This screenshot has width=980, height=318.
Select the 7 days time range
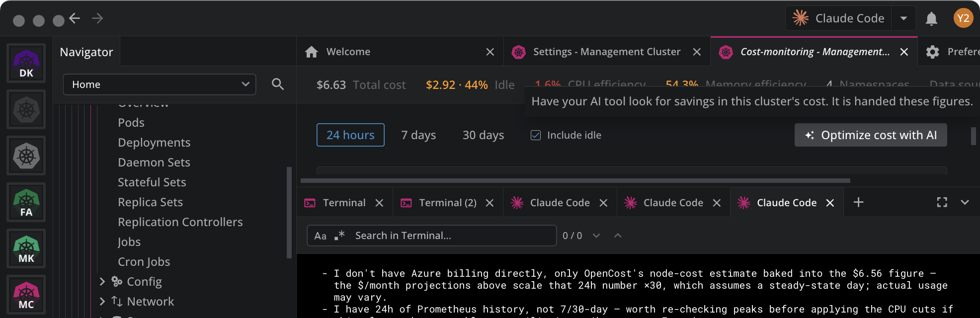tap(418, 135)
